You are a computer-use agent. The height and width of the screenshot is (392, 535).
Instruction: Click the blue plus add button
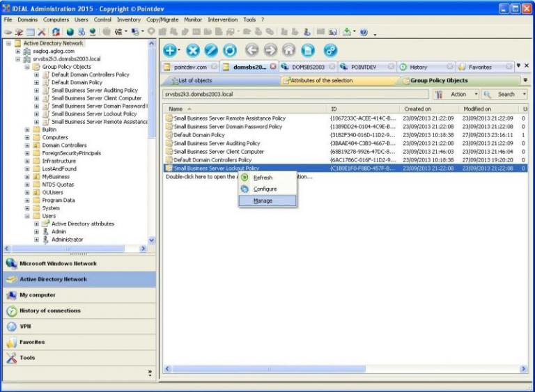(x=170, y=50)
